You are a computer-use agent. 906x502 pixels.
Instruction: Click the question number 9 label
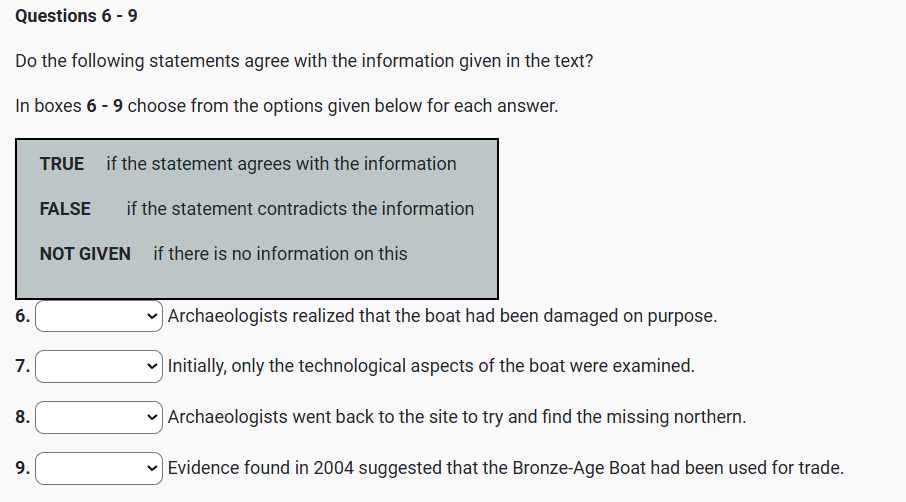(22, 467)
